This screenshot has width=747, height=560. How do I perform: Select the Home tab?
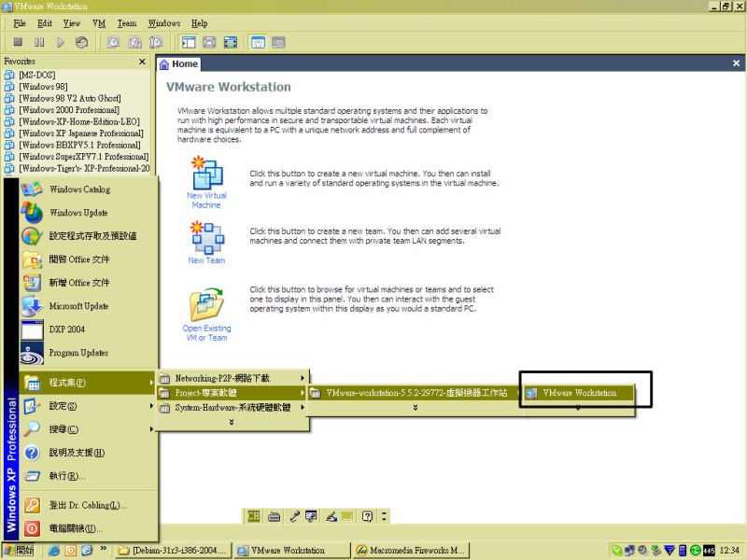(x=178, y=63)
